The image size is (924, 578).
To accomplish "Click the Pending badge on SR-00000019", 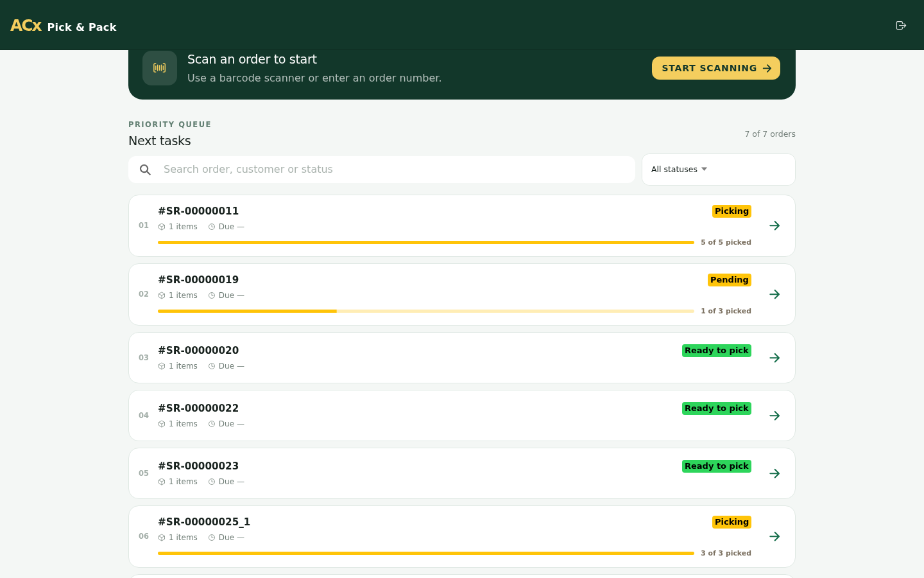I will 730,280.
